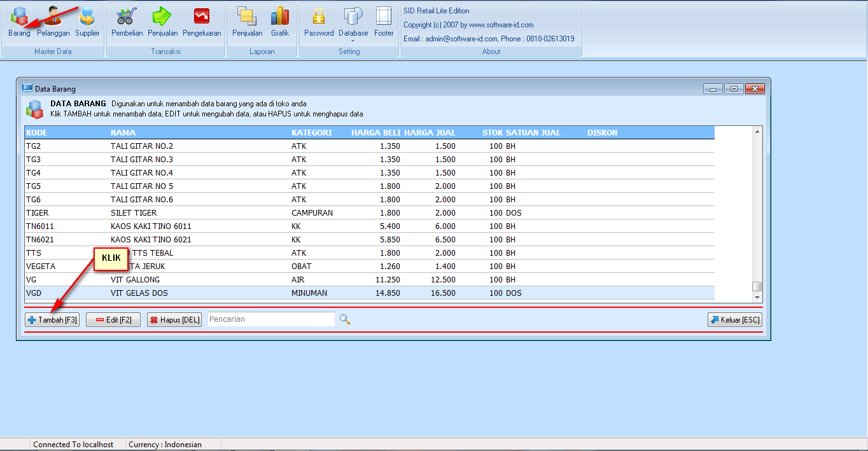The width and height of the screenshot is (868, 451).
Task: Click the magnifying glass search icon
Action: pos(345,319)
